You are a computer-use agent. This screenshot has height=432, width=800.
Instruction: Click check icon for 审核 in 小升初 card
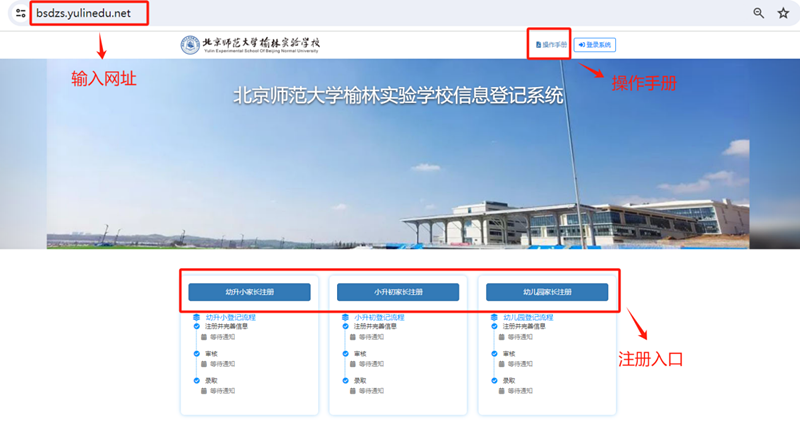click(345, 353)
